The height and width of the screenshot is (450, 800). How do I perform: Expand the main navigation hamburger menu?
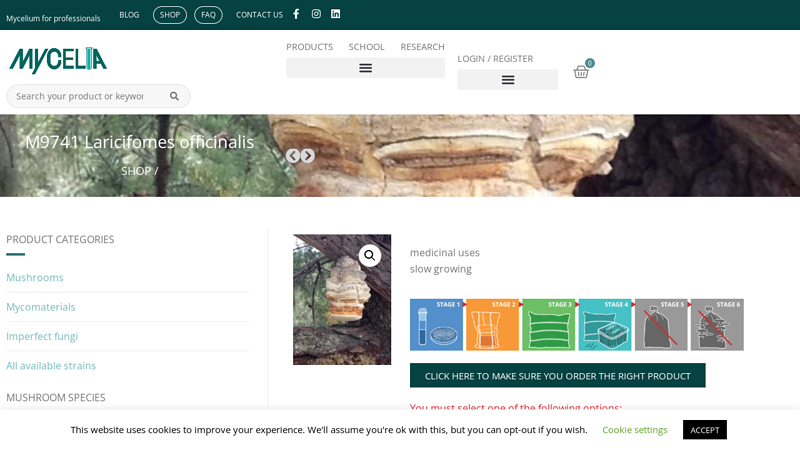click(365, 68)
